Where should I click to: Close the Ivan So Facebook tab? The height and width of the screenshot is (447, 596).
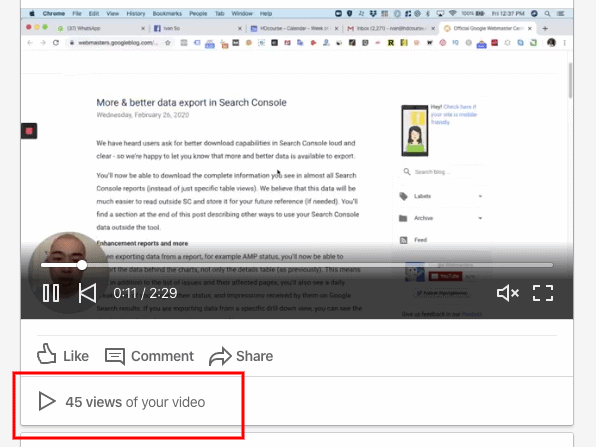click(x=239, y=29)
